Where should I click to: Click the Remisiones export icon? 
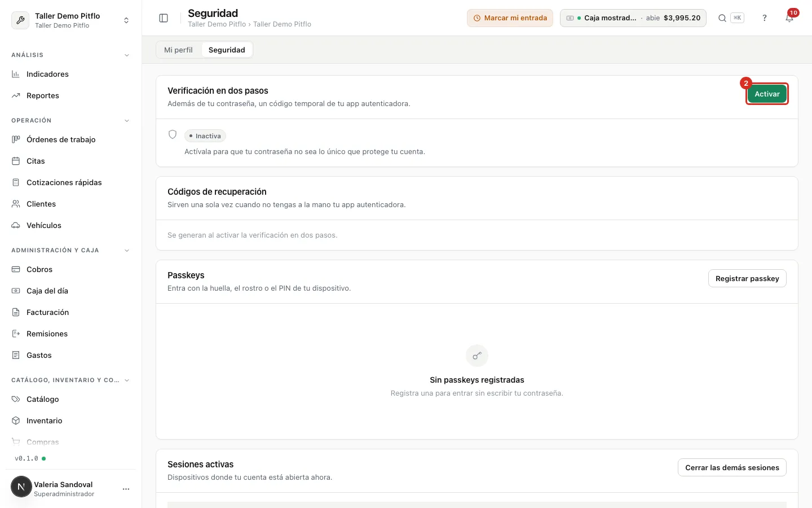[16, 334]
